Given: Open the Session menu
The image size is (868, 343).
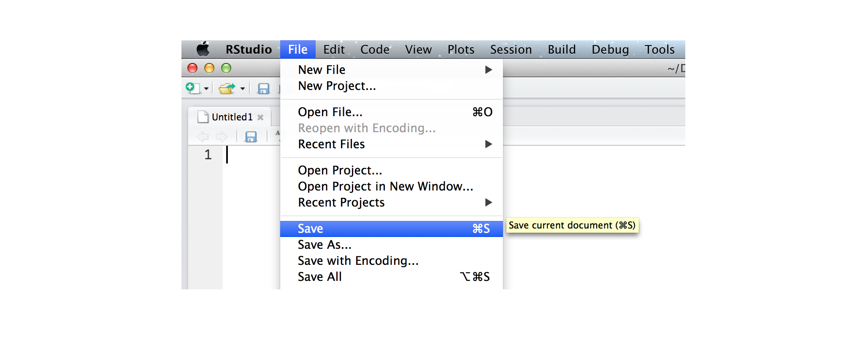Looking at the screenshot, I should point(511,49).
